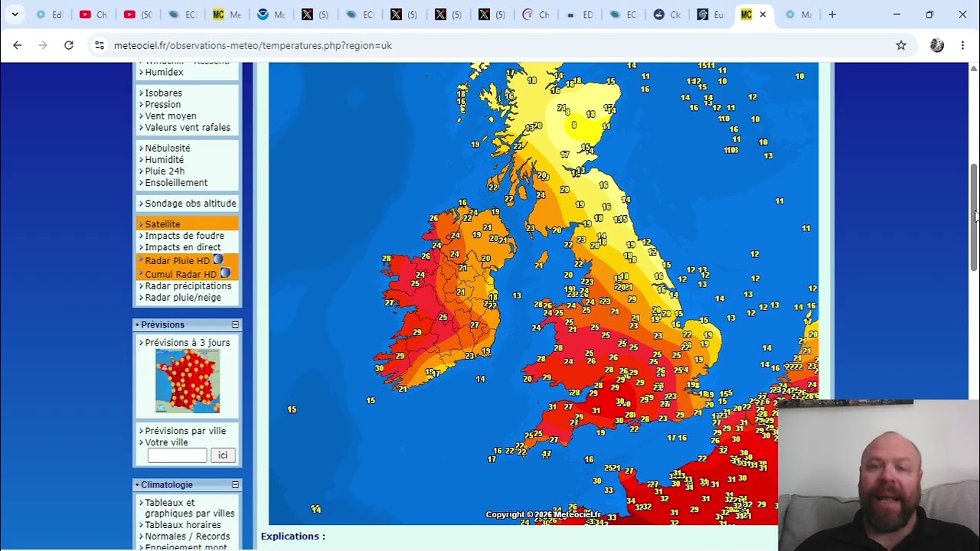Open Impacts en direct link
The height and width of the screenshot is (551, 980).
pyautogui.click(x=182, y=247)
